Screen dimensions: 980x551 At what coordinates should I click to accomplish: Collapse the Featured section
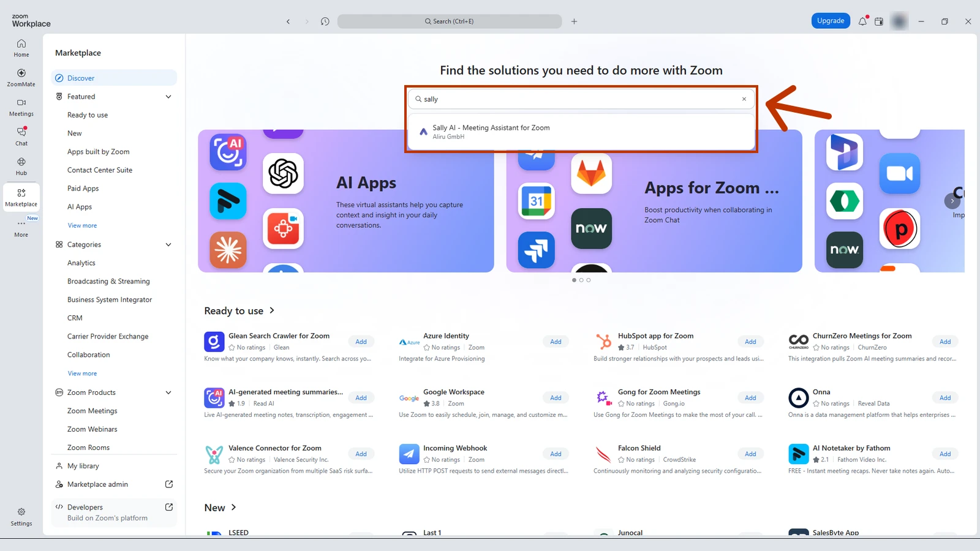tap(168, 97)
